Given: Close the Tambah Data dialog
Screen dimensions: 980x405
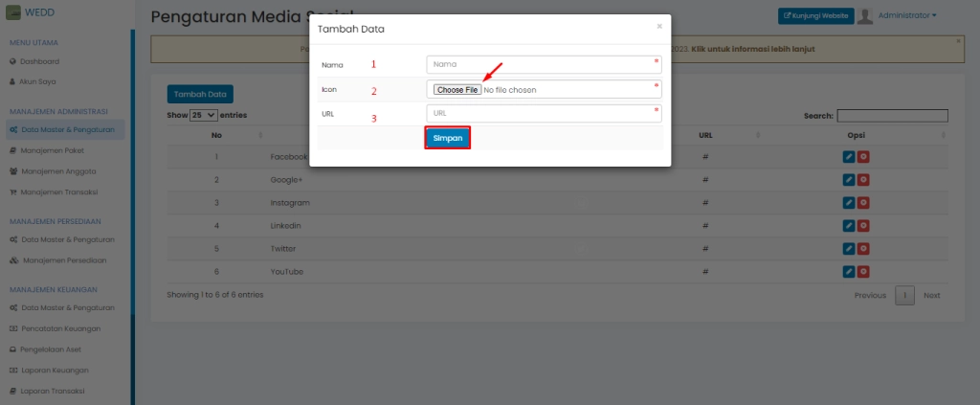Looking at the screenshot, I should (x=659, y=27).
